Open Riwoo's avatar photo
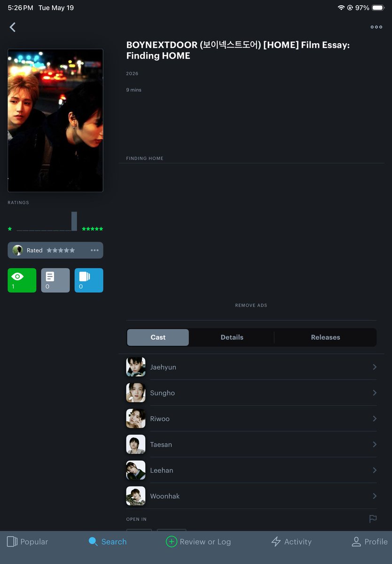 [x=136, y=419]
